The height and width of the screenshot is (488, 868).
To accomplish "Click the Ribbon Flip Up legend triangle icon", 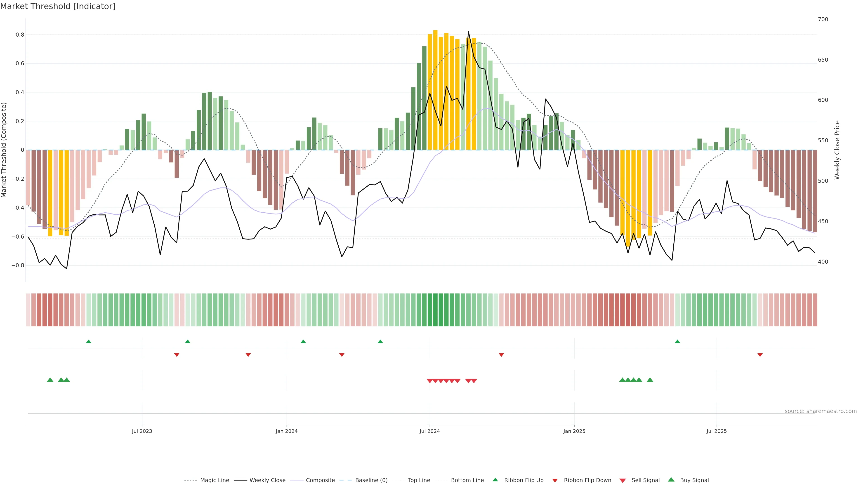I will tap(495, 480).
